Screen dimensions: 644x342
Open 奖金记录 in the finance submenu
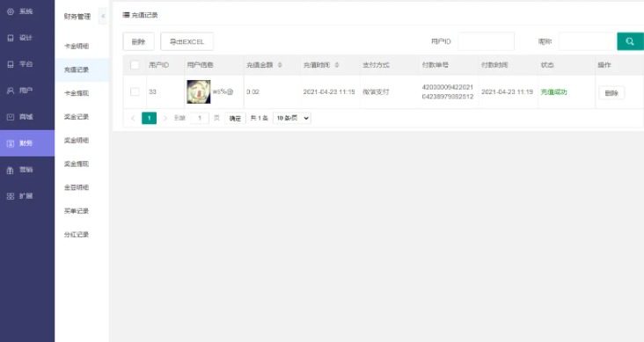77,117
